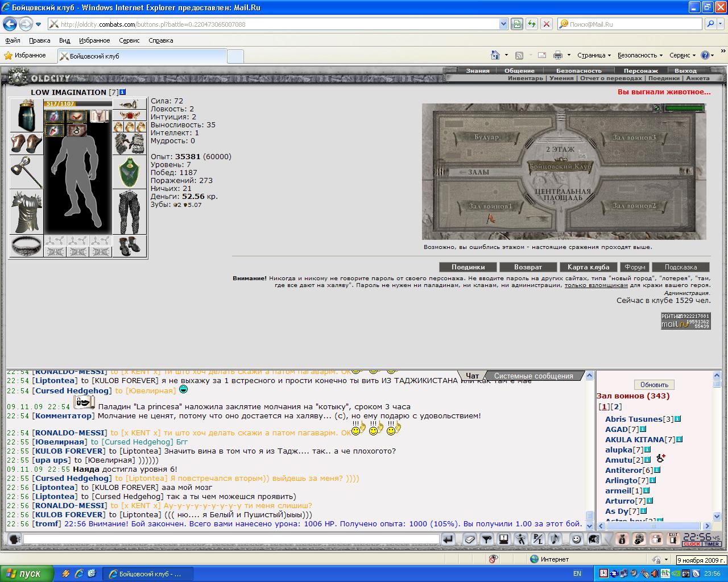Screen dimensions: 728x582
Task: Toggle the CLOCK label under the timer
Action: (x=692, y=544)
